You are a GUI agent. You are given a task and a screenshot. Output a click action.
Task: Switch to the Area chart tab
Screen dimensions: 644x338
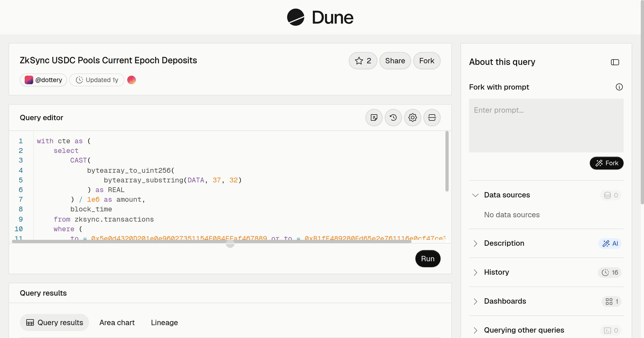(x=117, y=322)
